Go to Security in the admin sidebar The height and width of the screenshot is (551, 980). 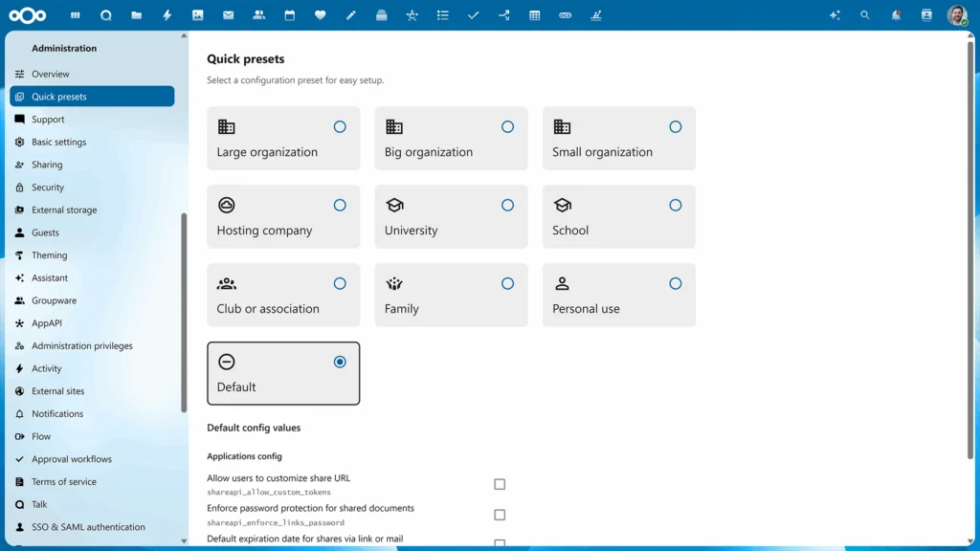point(48,187)
